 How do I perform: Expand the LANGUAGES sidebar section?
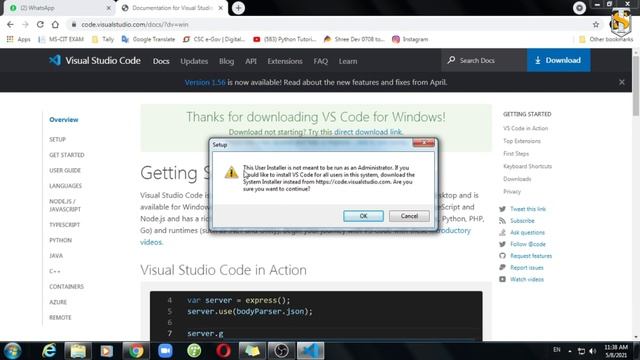tap(65, 186)
